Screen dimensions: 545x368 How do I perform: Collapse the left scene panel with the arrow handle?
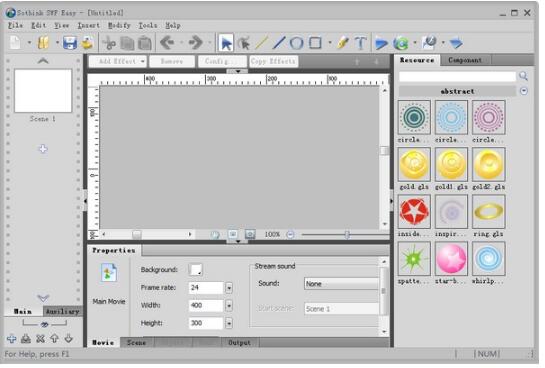[x=85, y=201]
